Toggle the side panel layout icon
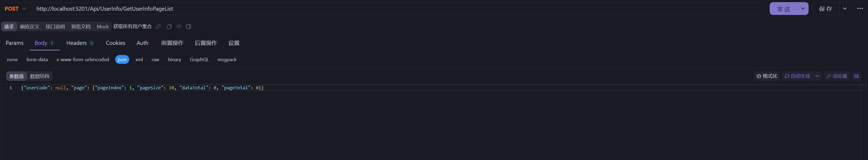The width and height of the screenshot is (868, 160). coord(189,27)
